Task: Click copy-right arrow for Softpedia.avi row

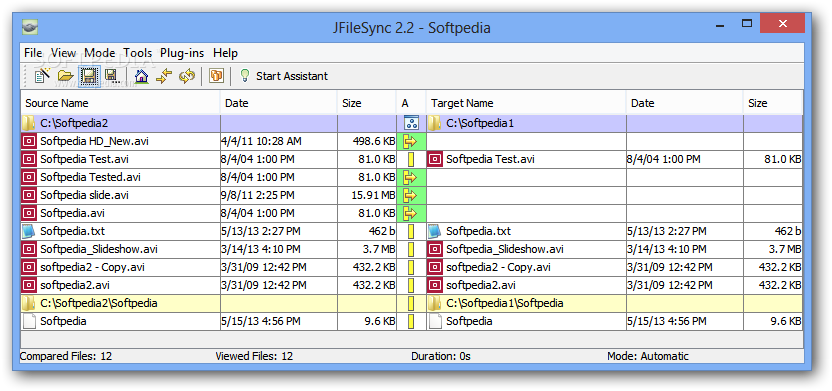Action: (411, 213)
